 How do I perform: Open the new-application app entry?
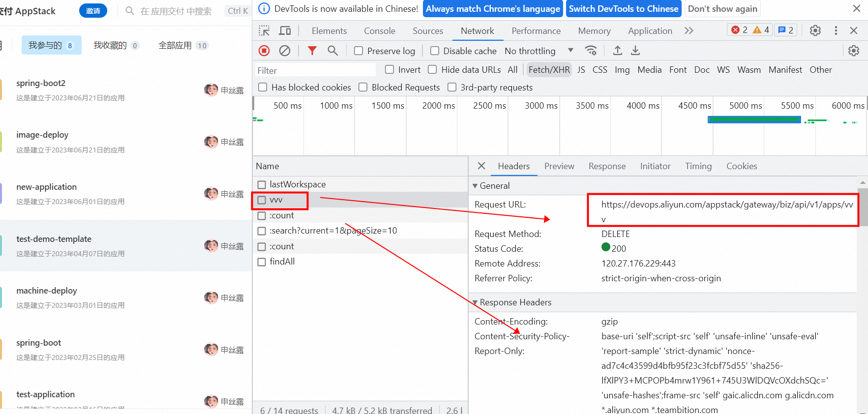pyautogui.click(x=126, y=194)
